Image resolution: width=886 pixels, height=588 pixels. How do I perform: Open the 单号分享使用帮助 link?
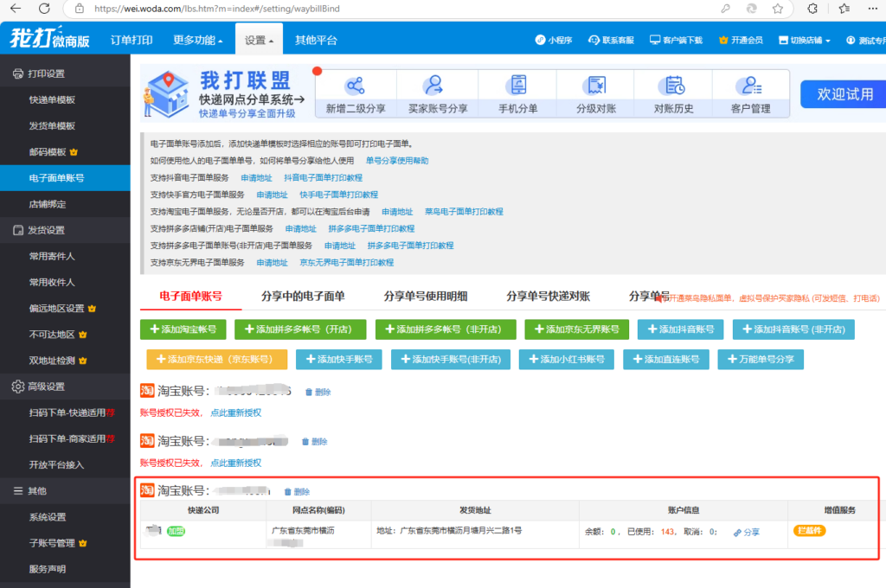coord(396,161)
